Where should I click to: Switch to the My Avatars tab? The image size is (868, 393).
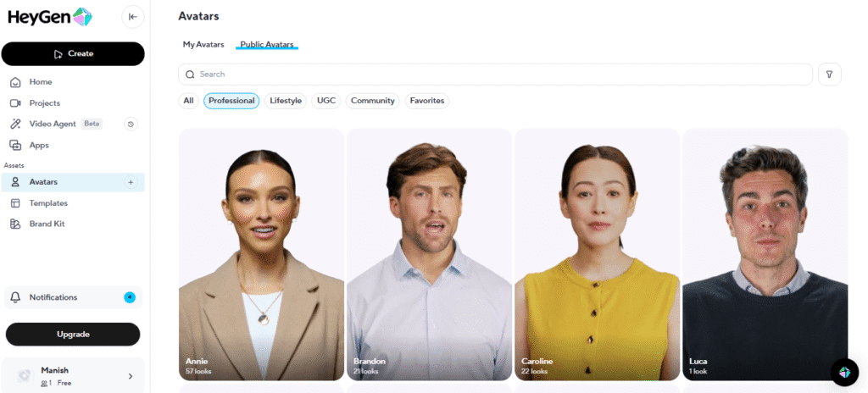tap(203, 44)
